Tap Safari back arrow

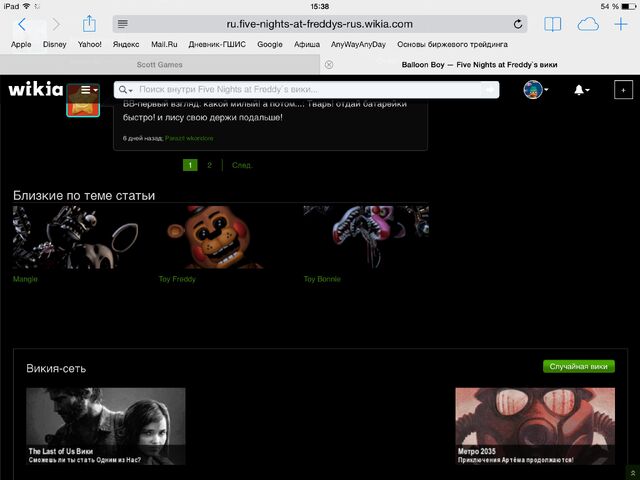[x=22, y=24]
